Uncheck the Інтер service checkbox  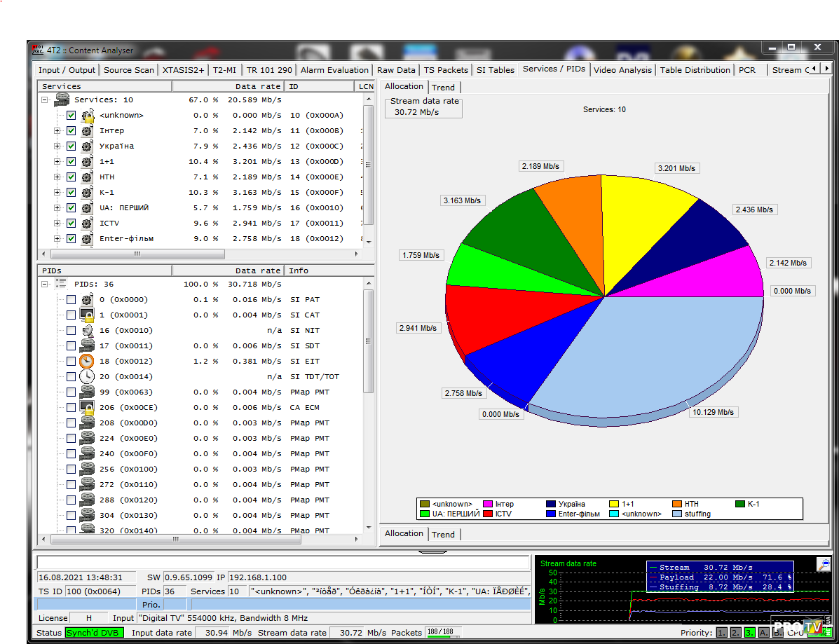[x=71, y=131]
